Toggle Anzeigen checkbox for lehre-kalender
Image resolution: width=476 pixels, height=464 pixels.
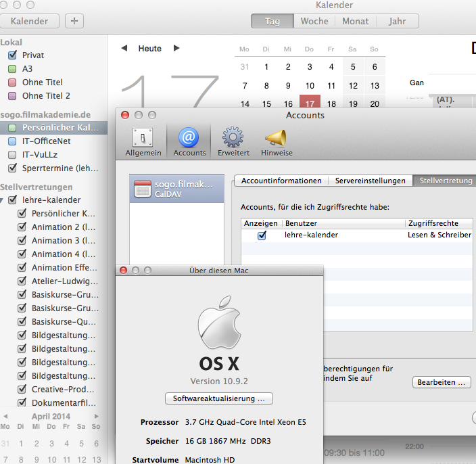coord(262,235)
